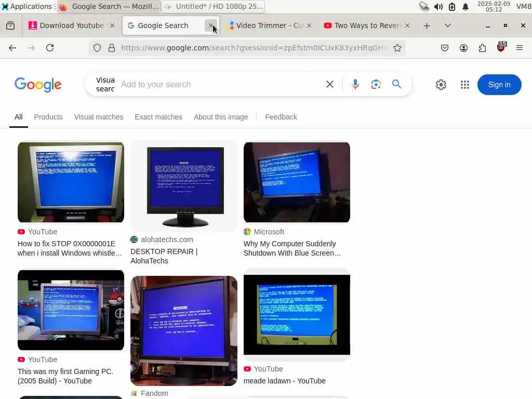Viewport: 532px width, 399px height.
Task: Open the tracking protection shield icon
Action: [97, 48]
